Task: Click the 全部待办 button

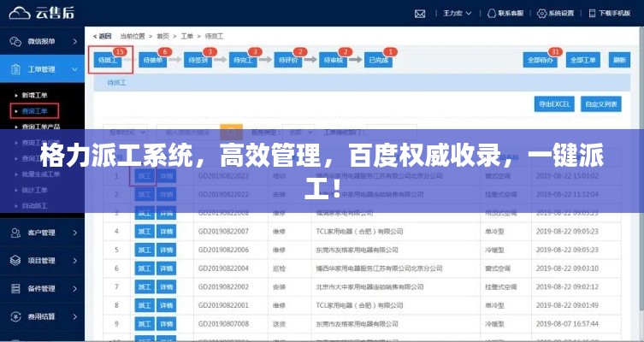Action: (541, 60)
